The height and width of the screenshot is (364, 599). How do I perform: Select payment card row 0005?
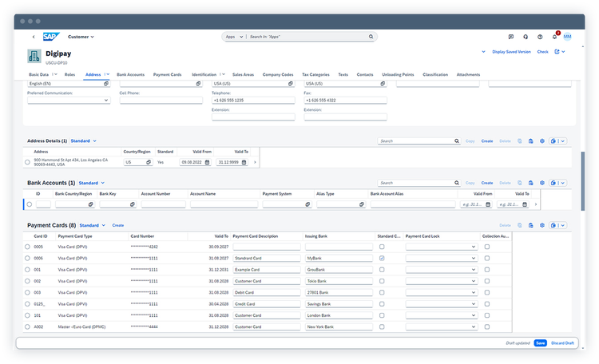[x=27, y=247]
